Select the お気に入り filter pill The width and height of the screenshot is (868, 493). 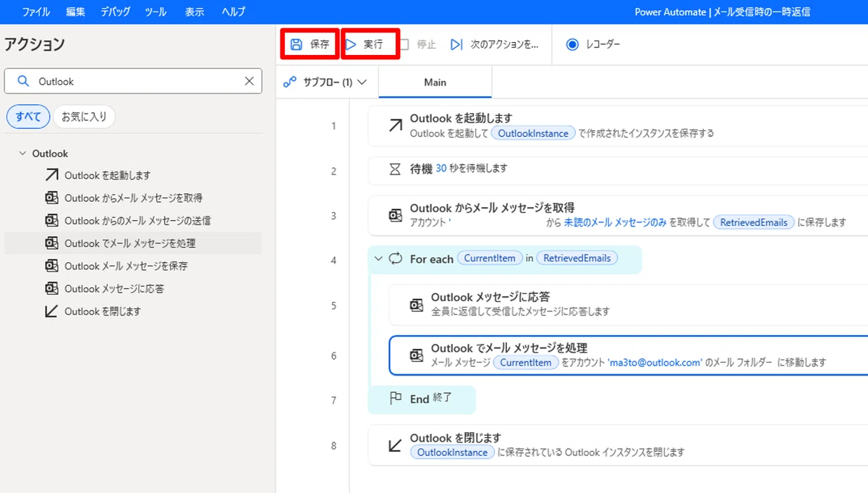tap(84, 117)
